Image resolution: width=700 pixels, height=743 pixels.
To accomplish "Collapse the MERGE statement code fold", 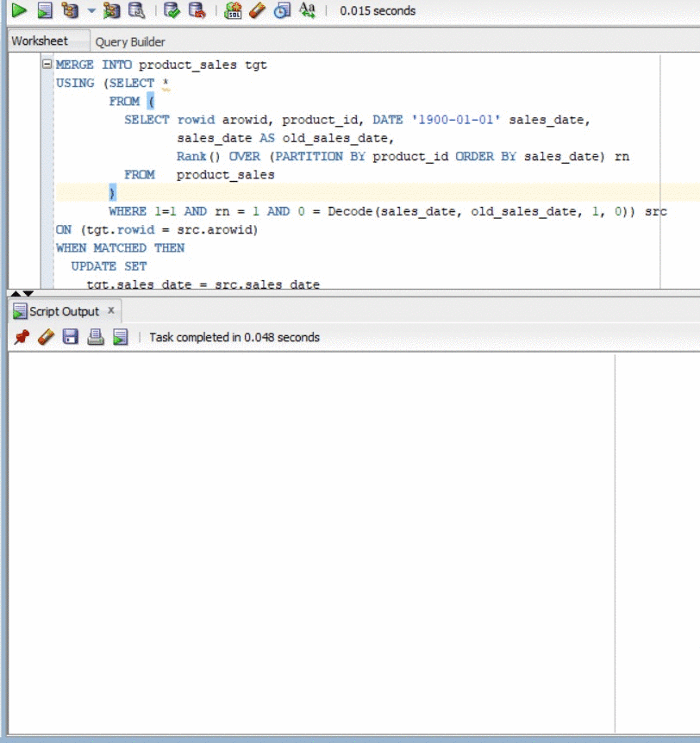I will coord(47,64).
